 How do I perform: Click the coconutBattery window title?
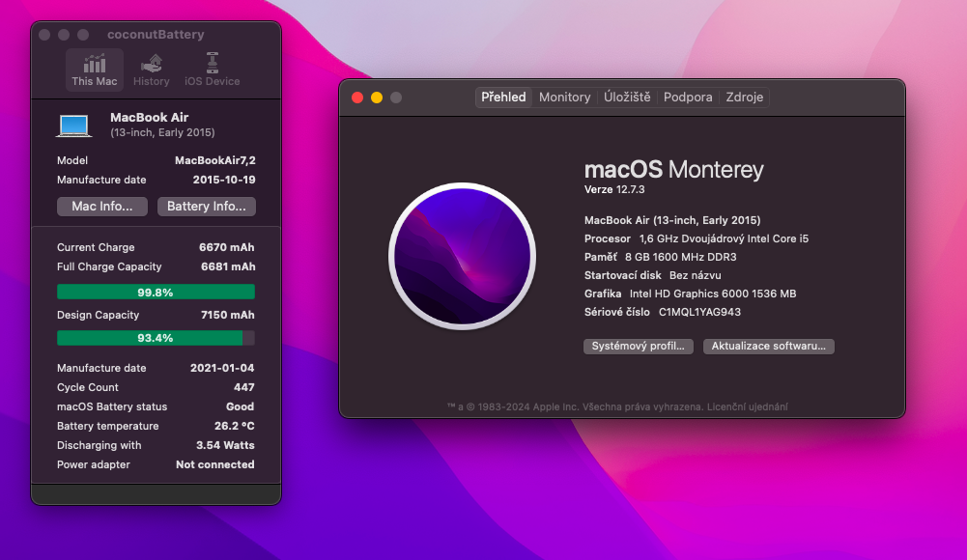click(x=156, y=35)
